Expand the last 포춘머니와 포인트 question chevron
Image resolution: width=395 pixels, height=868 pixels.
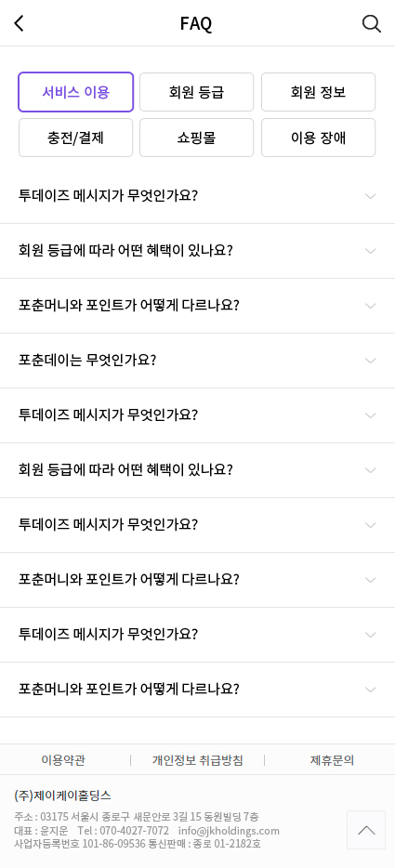371,690
